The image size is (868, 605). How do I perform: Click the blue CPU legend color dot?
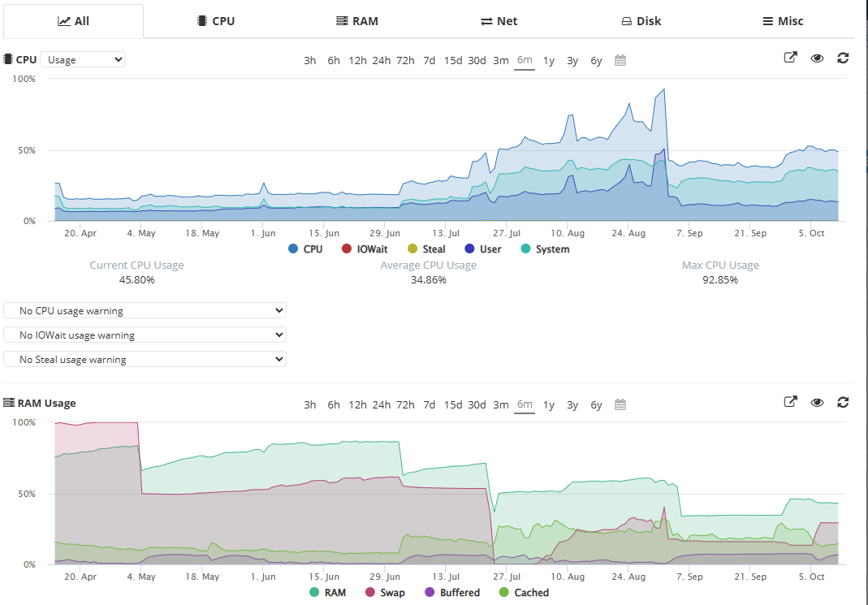(x=293, y=249)
